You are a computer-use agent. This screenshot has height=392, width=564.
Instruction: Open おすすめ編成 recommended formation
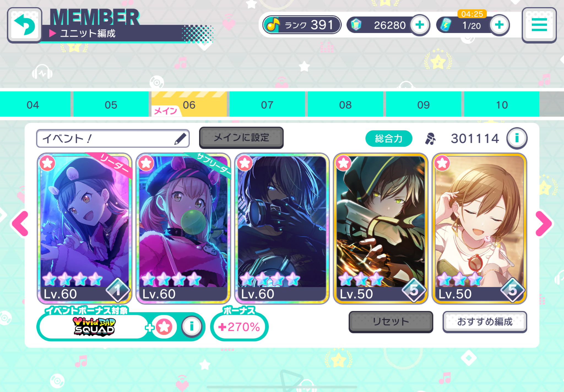coord(485,321)
